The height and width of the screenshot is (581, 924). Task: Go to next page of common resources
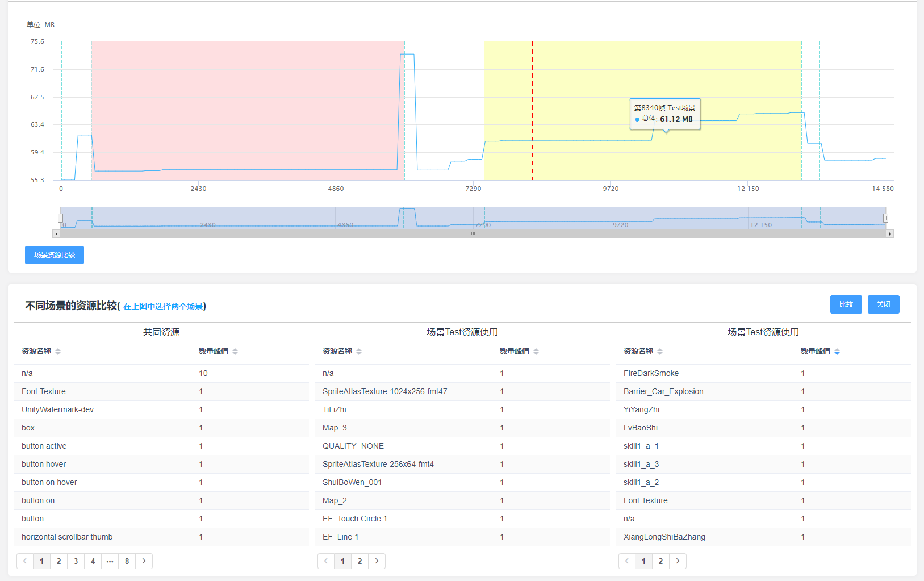(x=144, y=561)
